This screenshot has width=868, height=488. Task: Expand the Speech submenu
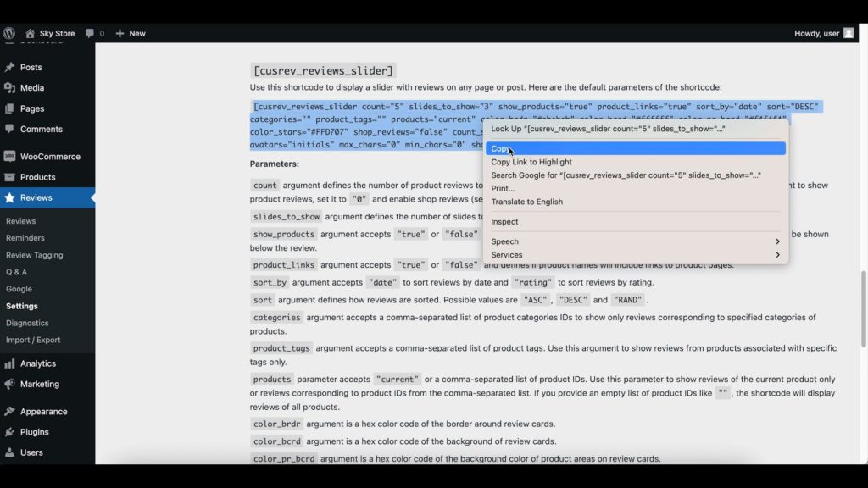(x=504, y=241)
